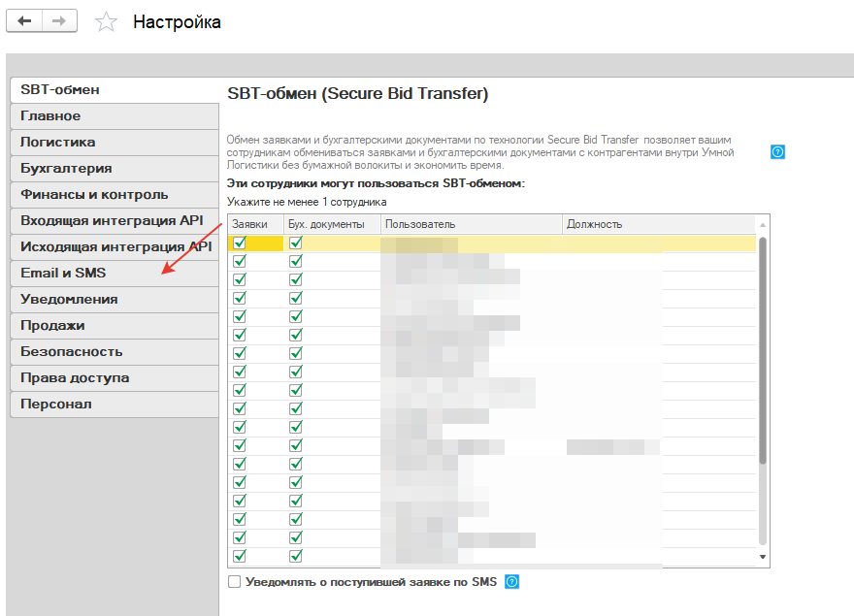
Task: Add page to favorites with star icon
Action: tap(106, 22)
